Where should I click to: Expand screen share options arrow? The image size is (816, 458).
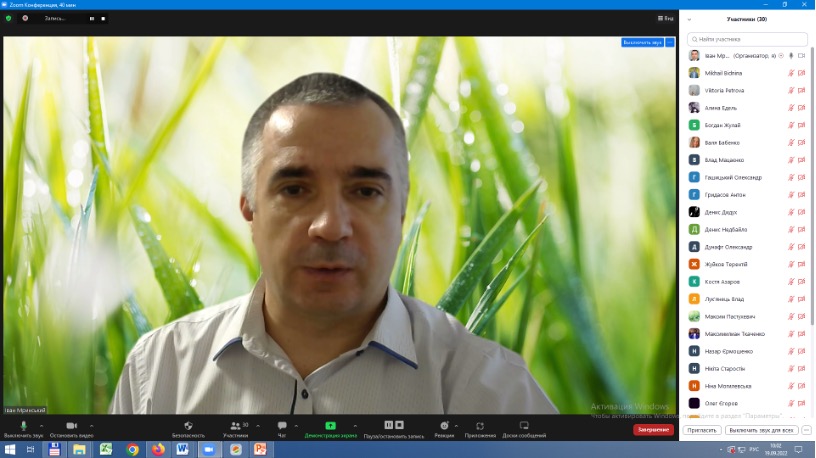pyautogui.click(x=355, y=426)
